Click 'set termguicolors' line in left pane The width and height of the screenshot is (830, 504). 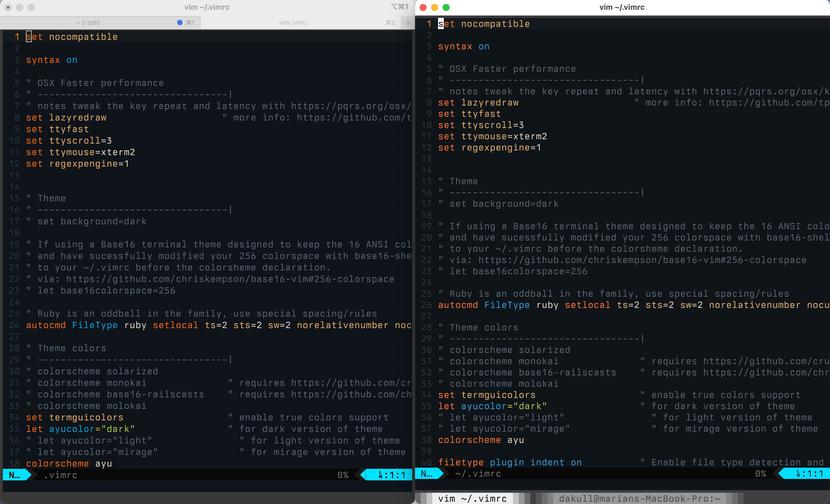click(75, 418)
